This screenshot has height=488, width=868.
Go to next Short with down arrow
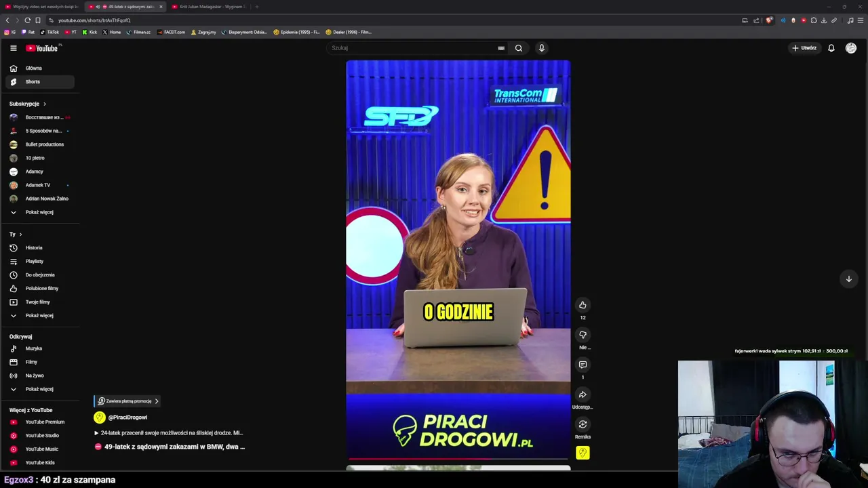(x=848, y=279)
